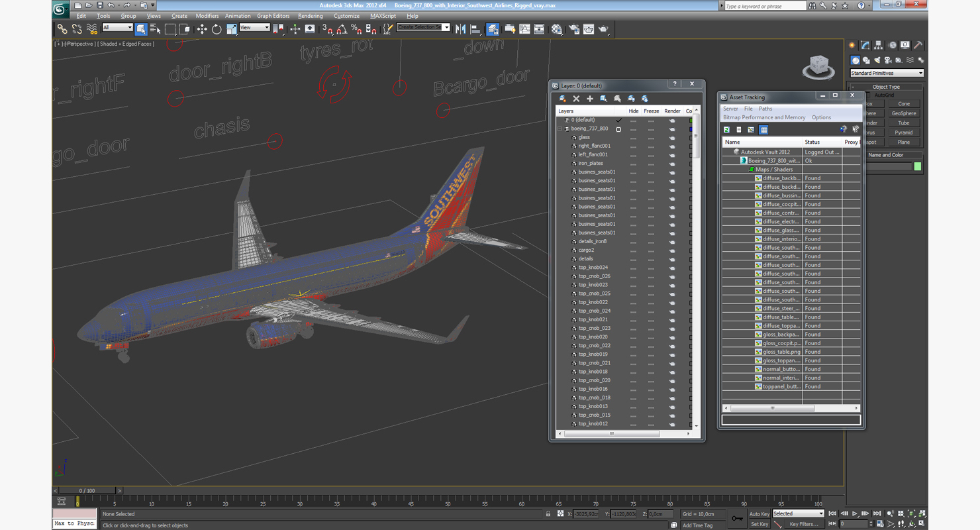Open the Graph Editors menu

(273, 16)
